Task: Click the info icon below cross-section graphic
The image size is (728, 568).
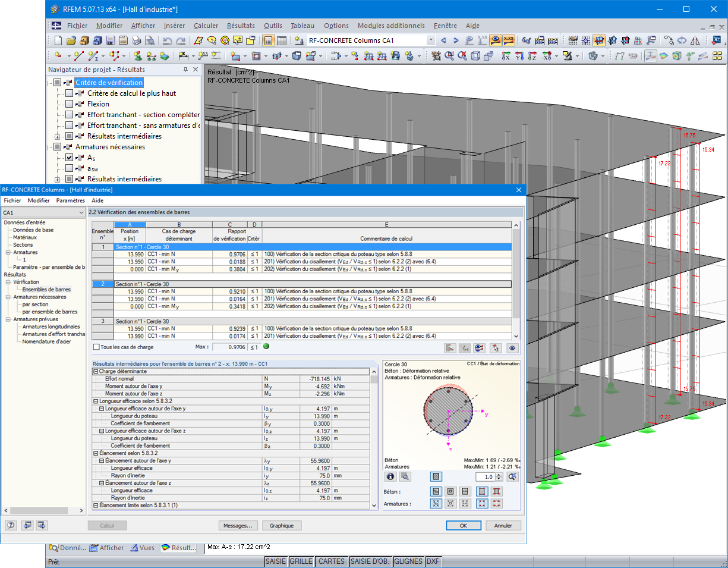Action: 390,476
